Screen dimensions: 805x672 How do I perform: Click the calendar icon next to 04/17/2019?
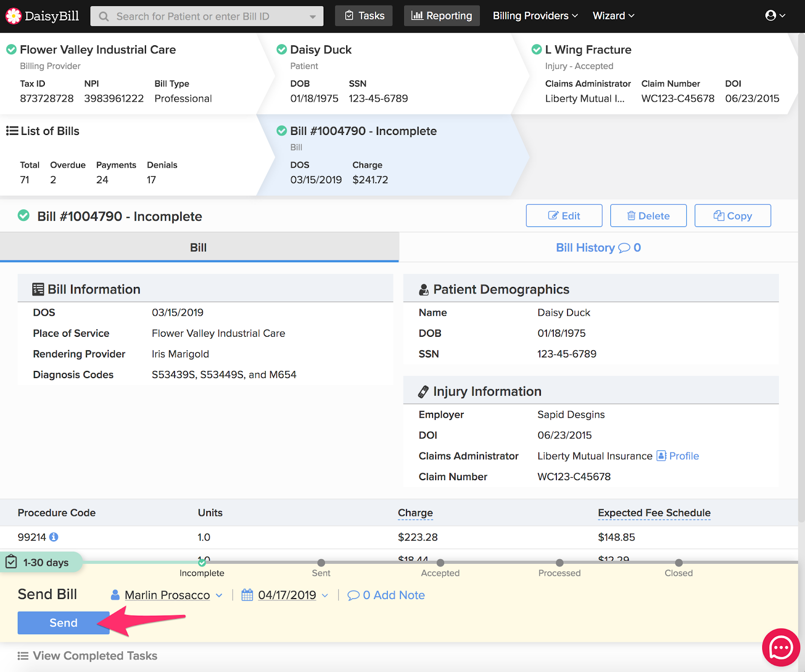pos(247,595)
